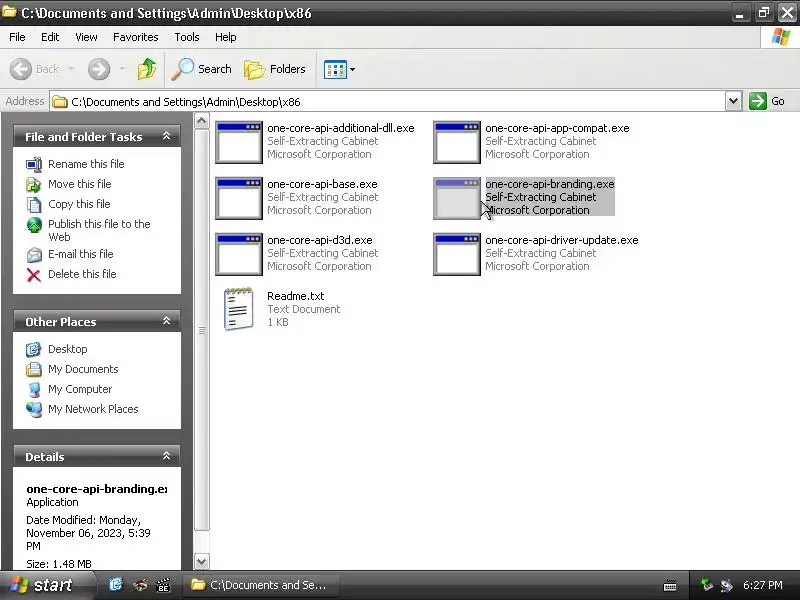800x600 pixels.
Task: Click the address bar path field
Action: (387, 102)
